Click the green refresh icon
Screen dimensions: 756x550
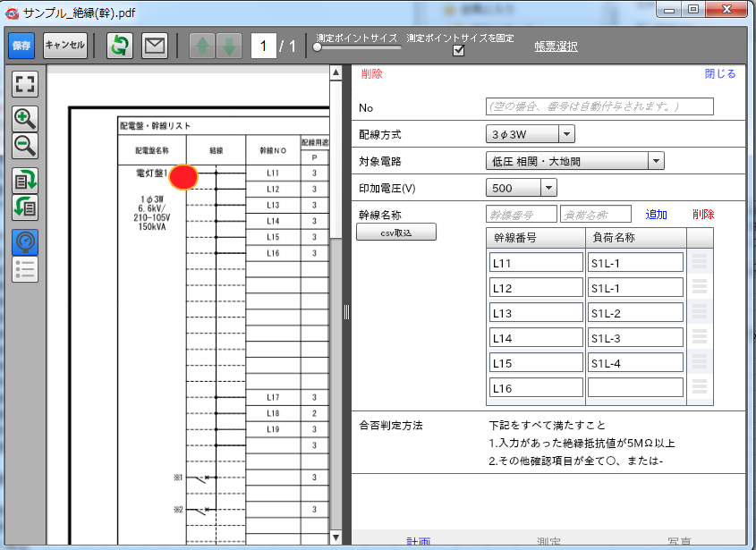tap(119, 46)
